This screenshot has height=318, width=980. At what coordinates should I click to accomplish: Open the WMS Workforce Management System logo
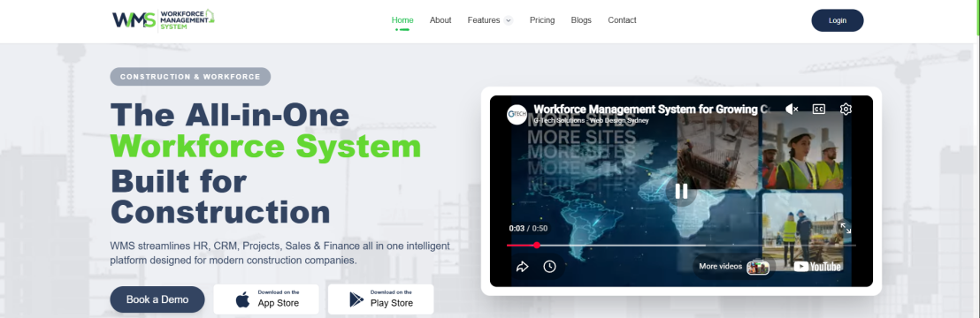click(x=164, y=20)
